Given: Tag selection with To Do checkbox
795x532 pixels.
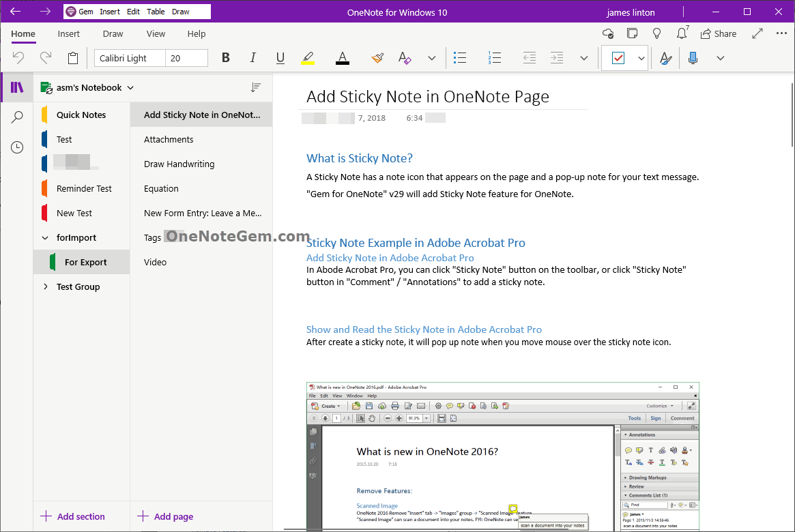Looking at the screenshot, I should pyautogui.click(x=618, y=58).
